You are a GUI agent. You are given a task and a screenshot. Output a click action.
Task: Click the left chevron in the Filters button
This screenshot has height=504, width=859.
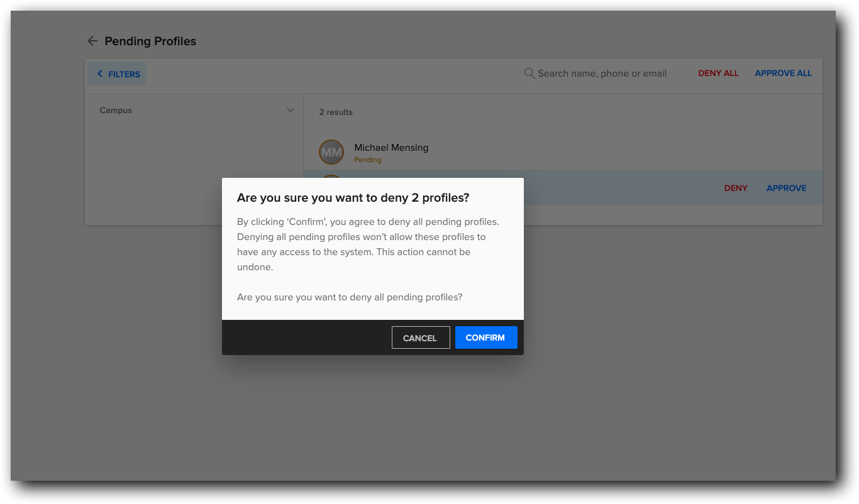point(99,74)
